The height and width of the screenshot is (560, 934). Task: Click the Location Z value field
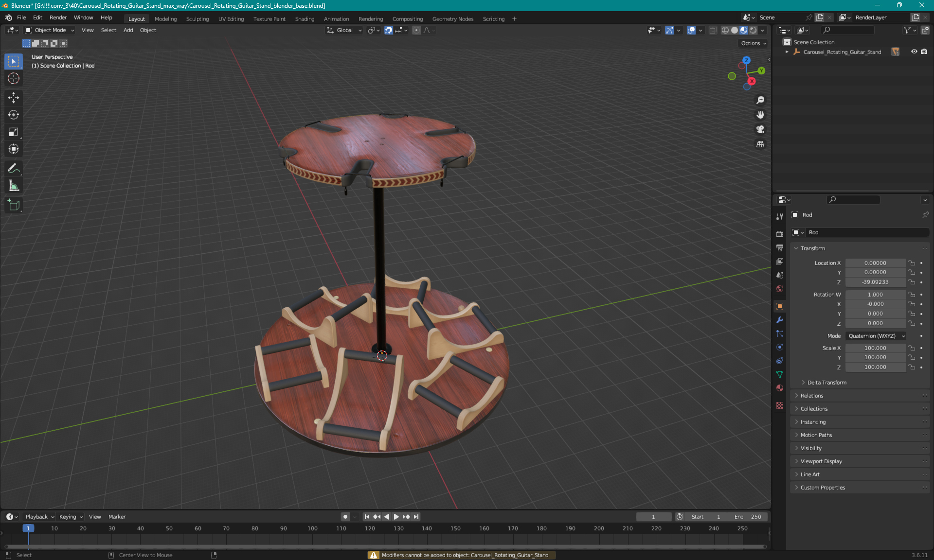point(875,282)
